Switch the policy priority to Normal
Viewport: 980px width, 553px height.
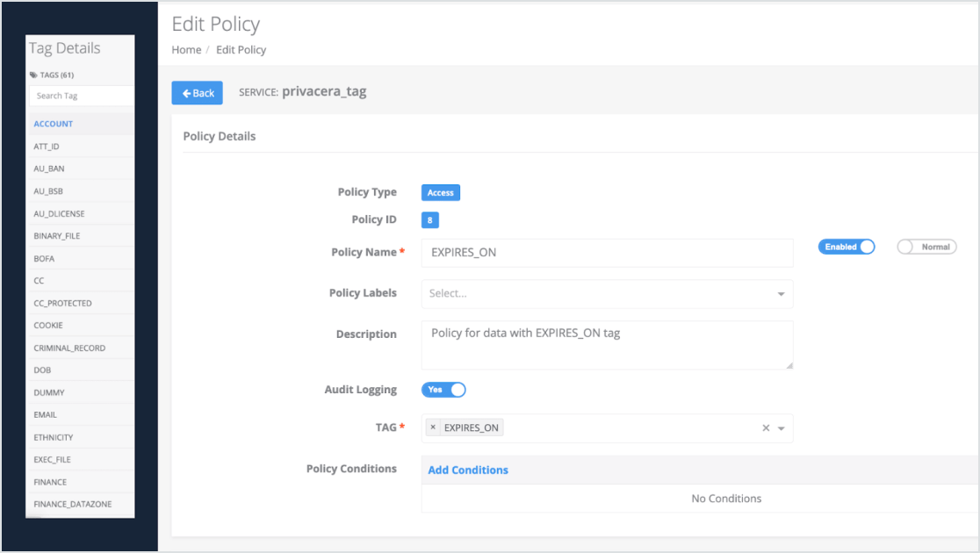pos(926,247)
